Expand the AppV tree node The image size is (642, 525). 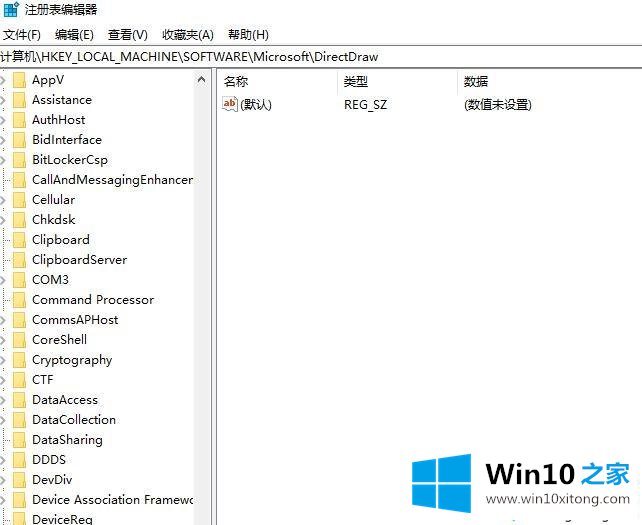pos(2,80)
